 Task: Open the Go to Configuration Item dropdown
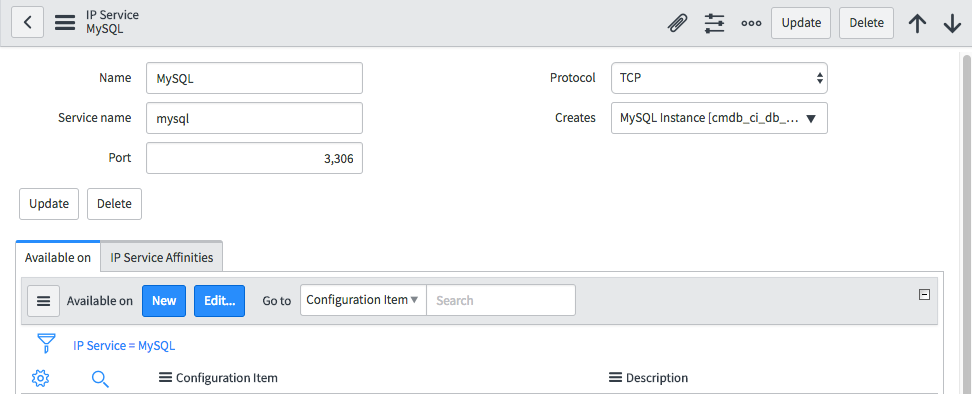(x=363, y=300)
